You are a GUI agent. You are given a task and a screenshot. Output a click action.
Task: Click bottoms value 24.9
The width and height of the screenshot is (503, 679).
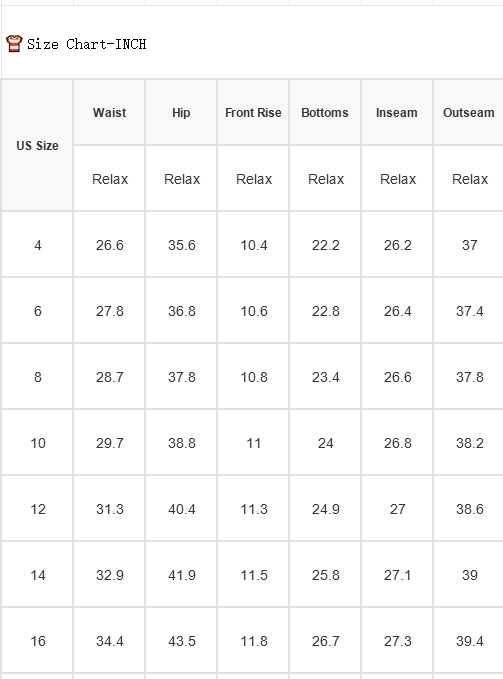326,509
